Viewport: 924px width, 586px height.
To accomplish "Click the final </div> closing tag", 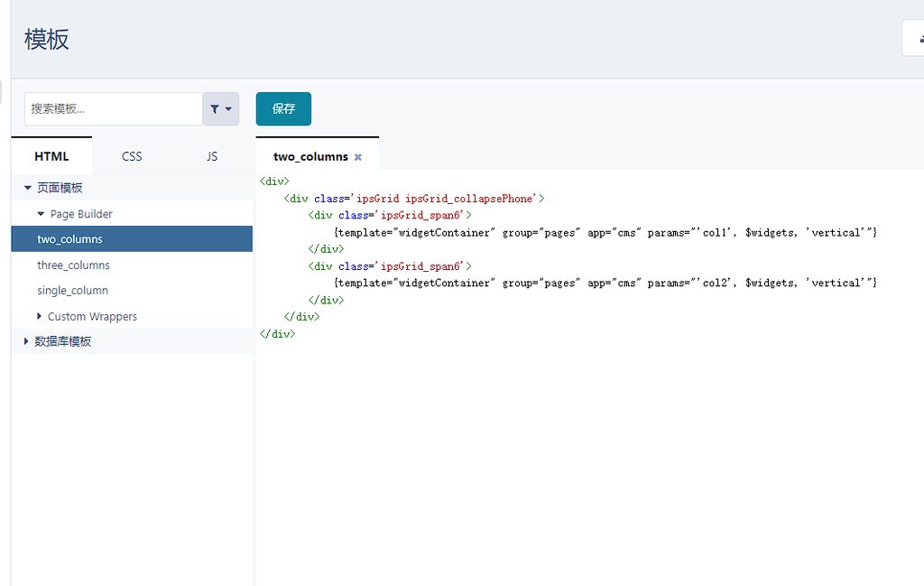I will tap(278, 334).
